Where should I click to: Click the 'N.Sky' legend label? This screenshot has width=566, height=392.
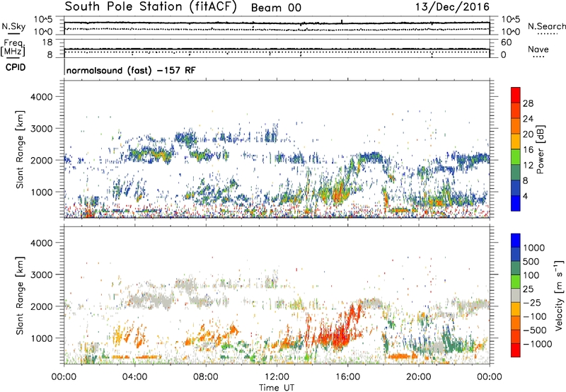click(13, 26)
